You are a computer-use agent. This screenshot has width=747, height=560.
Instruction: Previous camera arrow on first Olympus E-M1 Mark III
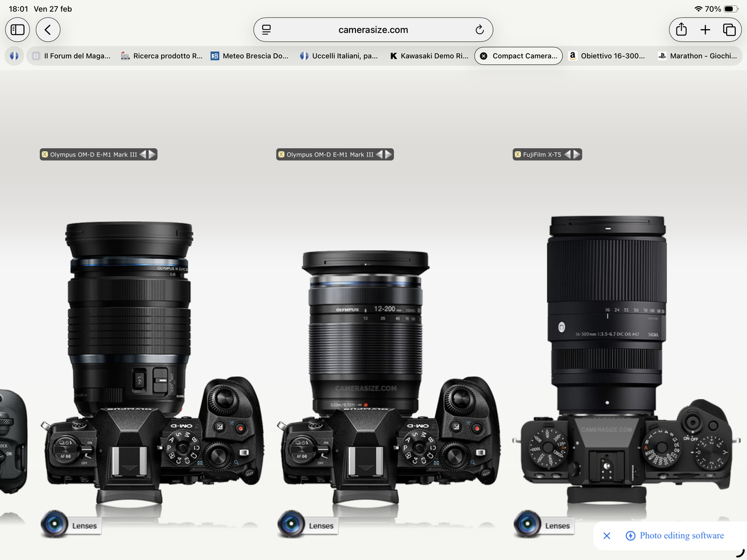(x=143, y=155)
